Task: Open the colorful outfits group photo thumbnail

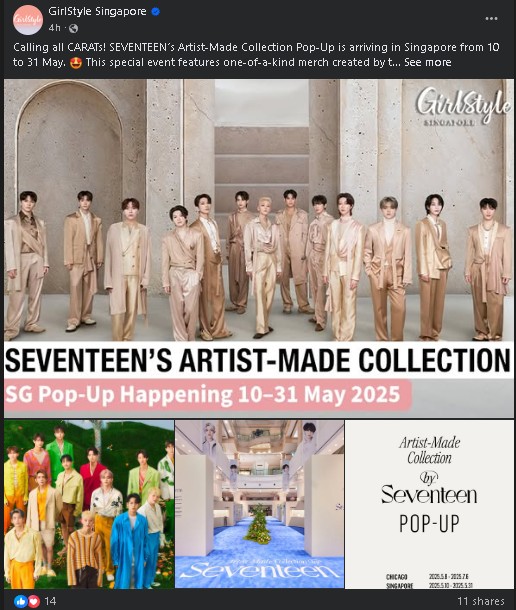Action: tap(89, 504)
